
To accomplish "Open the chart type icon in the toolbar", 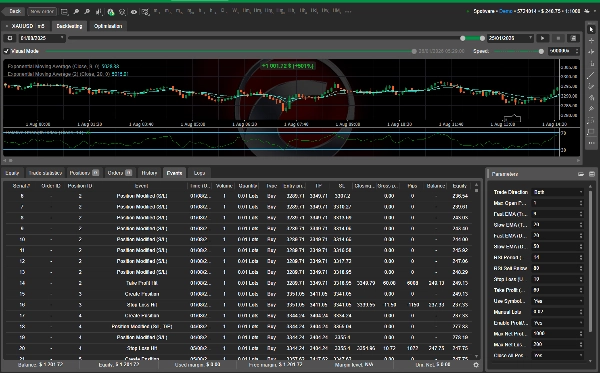I will (x=99, y=12).
